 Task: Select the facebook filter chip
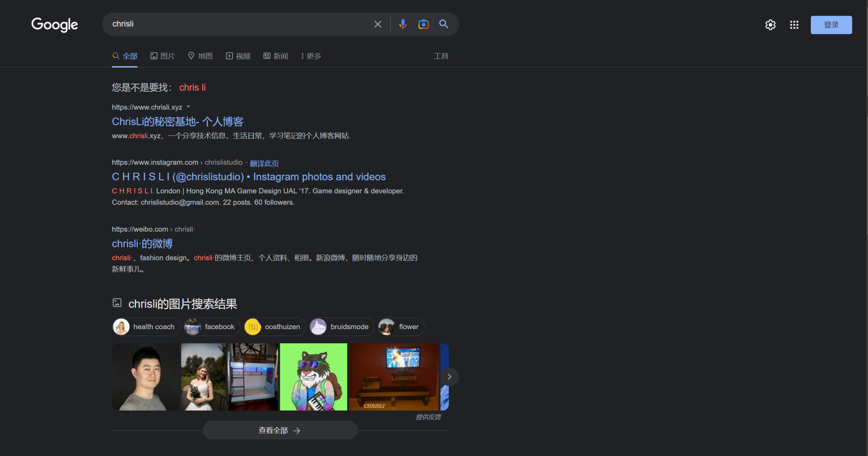click(212, 327)
